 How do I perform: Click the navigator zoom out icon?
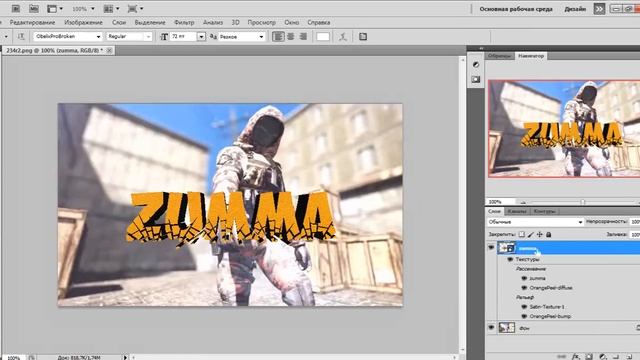(x=523, y=202)
